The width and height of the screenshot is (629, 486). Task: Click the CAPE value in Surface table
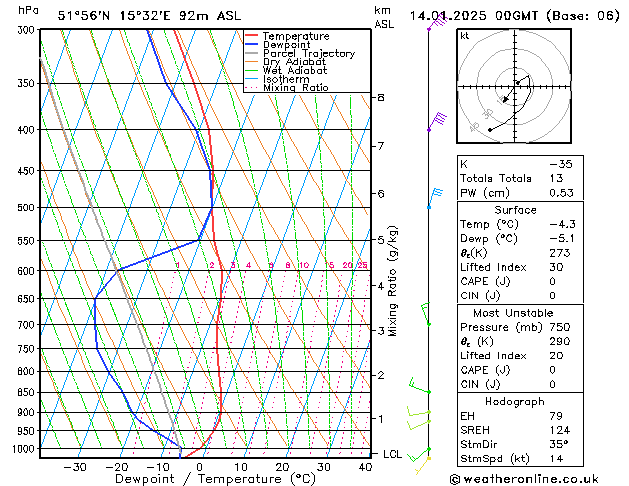click(x=552, y=281)
